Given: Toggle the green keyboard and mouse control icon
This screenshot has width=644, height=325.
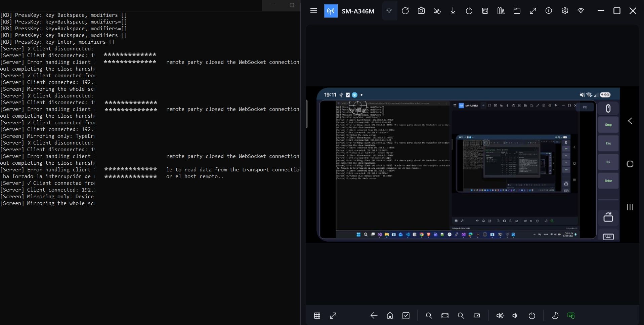Looking at the screenshot, I should [x=571, y=316].
